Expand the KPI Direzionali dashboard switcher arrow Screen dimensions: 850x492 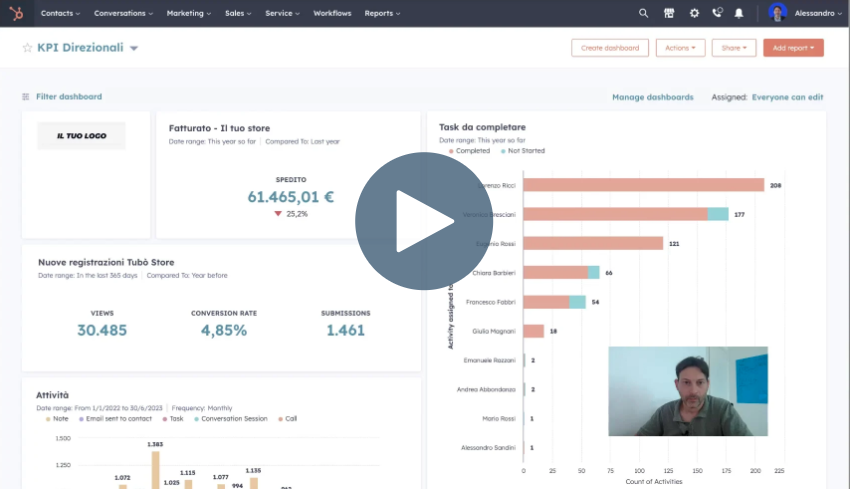(134, 48)
